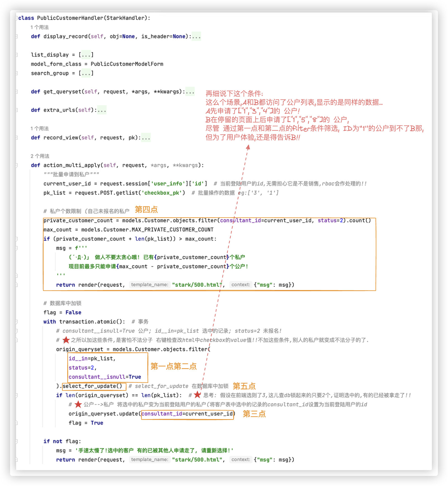This screenshot has width=448, height=486.
Task: Click the fold icon next to def get_queryset
Action: coord(17,92)
